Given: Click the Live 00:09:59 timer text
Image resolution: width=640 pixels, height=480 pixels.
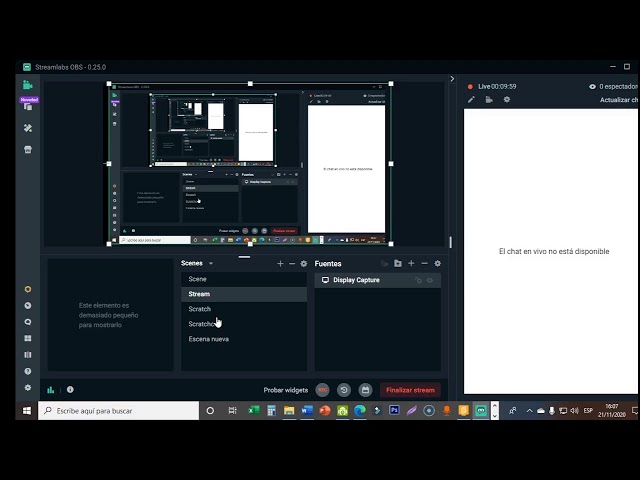Looking at the screenshot, I should [x=497, y=87].
